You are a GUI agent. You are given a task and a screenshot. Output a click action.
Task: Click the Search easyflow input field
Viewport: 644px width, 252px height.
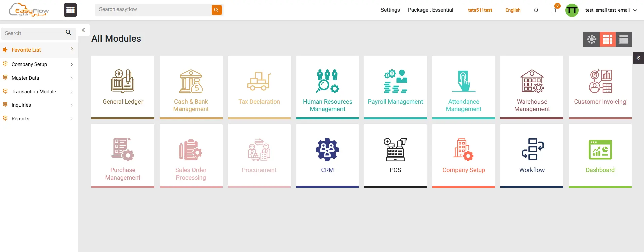point(154,10)
